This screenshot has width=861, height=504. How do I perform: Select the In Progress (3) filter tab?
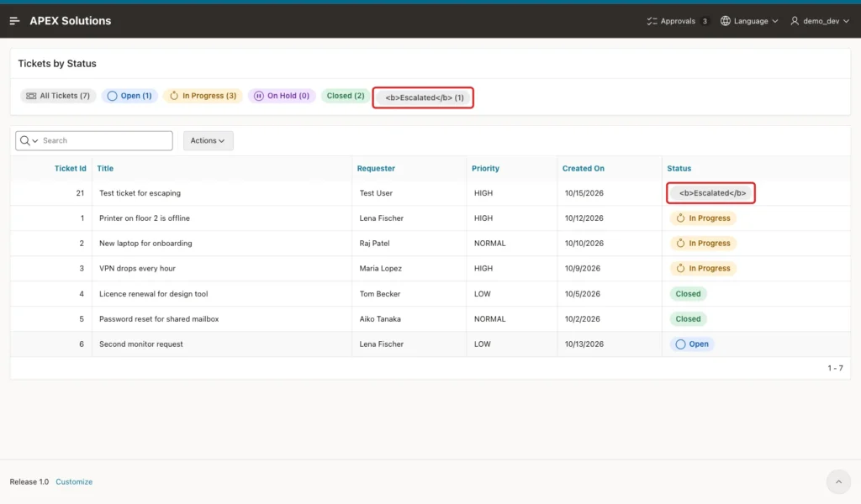tap(203, 96)
